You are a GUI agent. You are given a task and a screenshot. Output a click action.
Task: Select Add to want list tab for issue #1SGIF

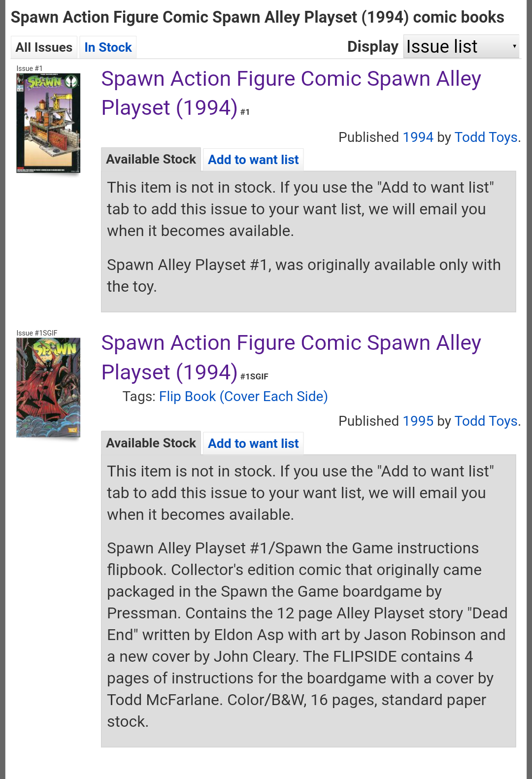[x=253, y=443]
